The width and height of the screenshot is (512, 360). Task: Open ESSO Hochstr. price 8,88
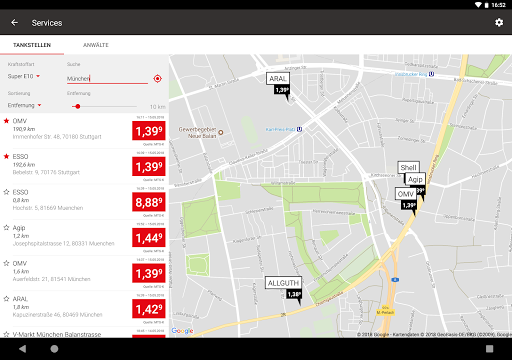pyautogui.click(x=149, y=202)
